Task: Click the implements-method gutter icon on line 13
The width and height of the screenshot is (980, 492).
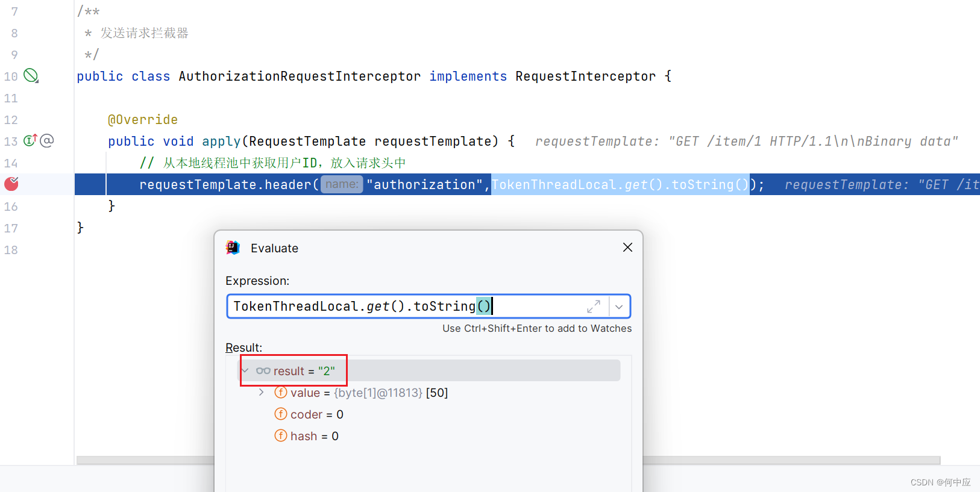Action: 30,140
